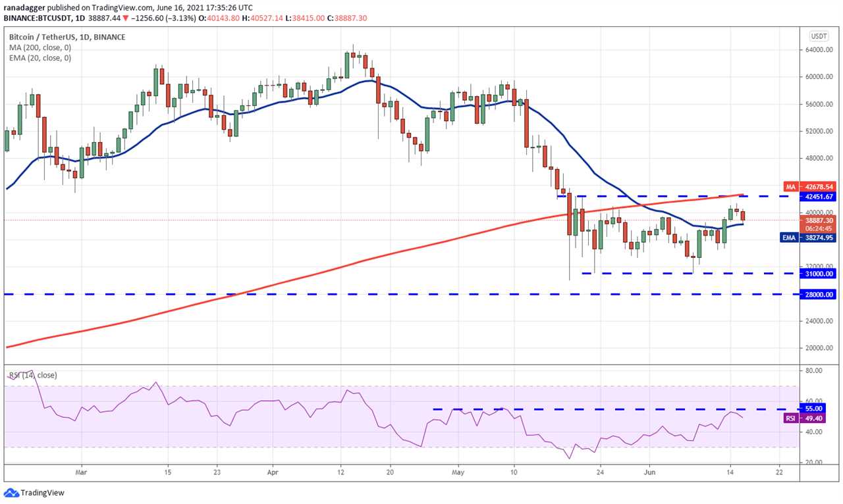Click the 56000.00 price axis label
Screen dimensions: 843x504
[818, 104]
